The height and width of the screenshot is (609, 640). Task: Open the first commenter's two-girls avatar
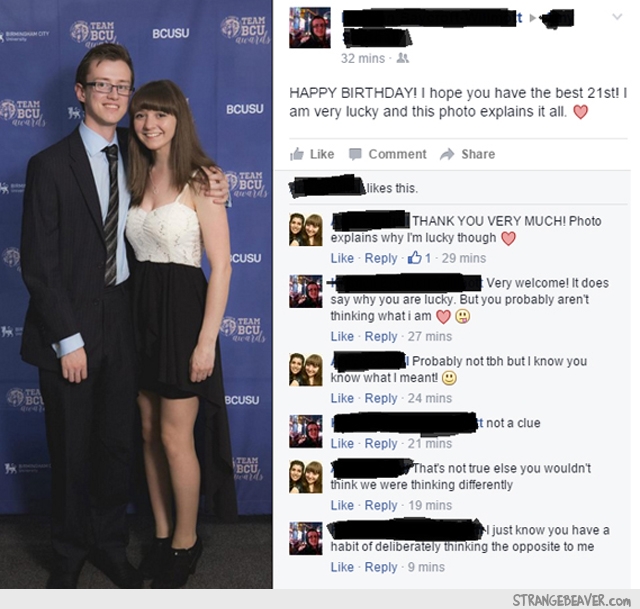(x=306, y=229)
